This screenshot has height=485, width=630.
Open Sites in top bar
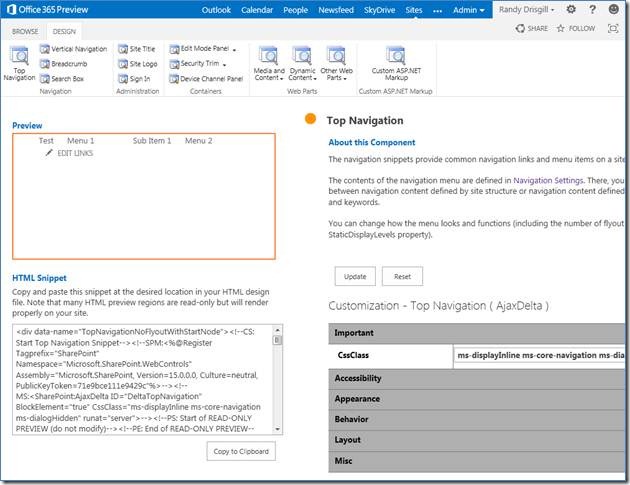413,10
